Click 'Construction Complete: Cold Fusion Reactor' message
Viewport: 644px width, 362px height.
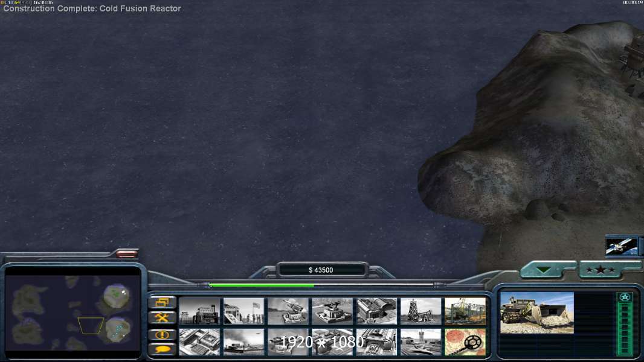[x=92, y=8]
